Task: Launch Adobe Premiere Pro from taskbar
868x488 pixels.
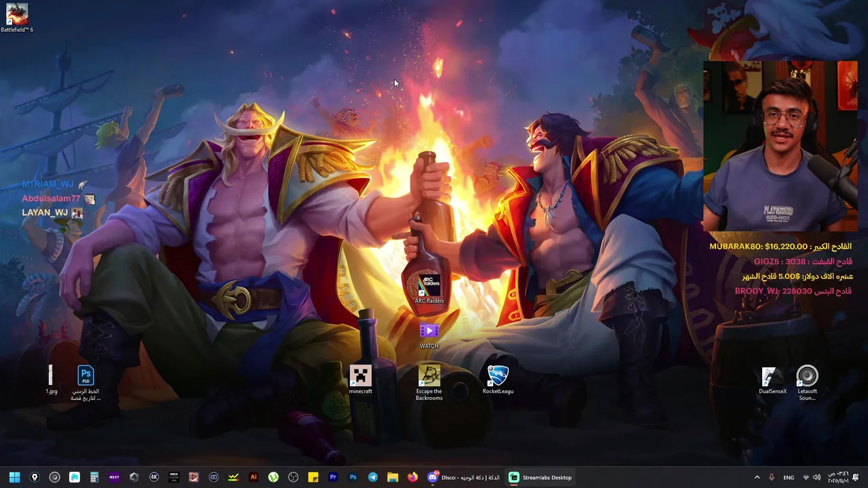Action: (333, 477)
